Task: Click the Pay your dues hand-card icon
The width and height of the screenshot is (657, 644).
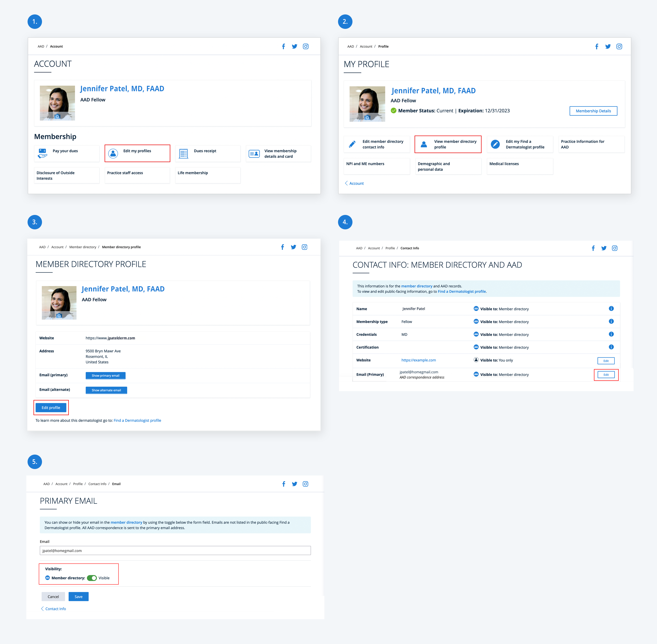Action: 43,153
